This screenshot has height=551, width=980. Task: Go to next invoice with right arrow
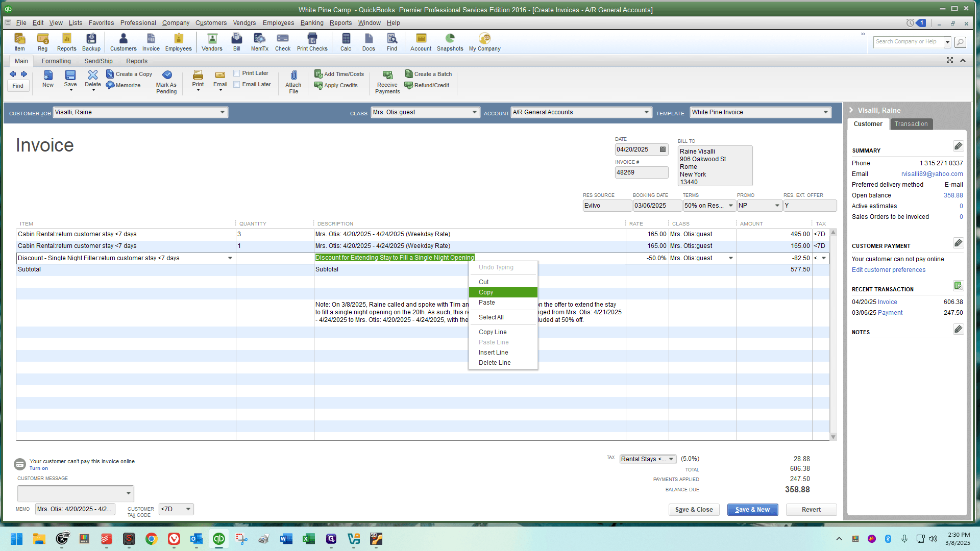click(24, 74)
